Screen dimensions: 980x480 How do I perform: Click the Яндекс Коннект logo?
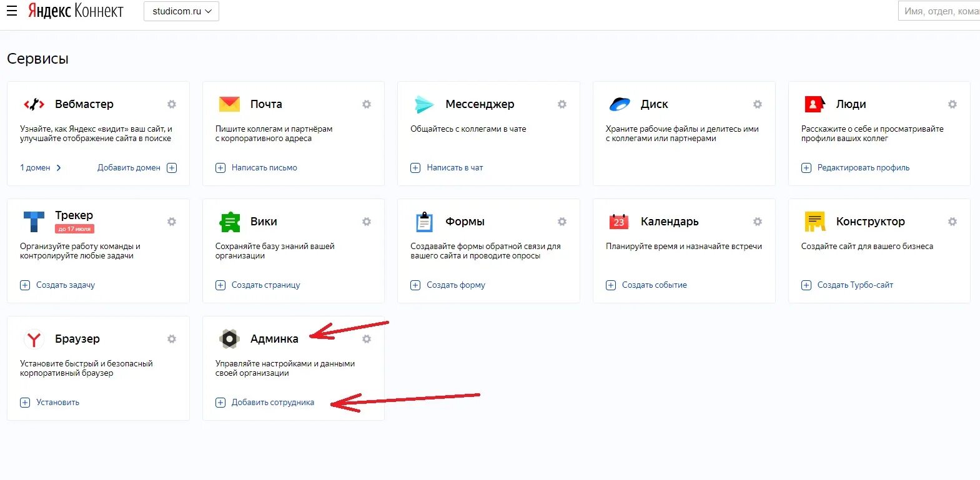(x=76, y=11)
